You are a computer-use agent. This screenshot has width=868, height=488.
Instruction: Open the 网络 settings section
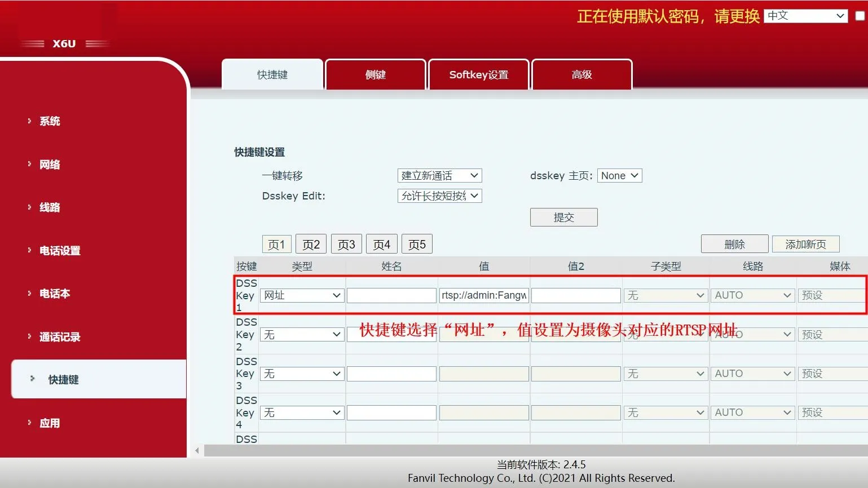(50, 164)
